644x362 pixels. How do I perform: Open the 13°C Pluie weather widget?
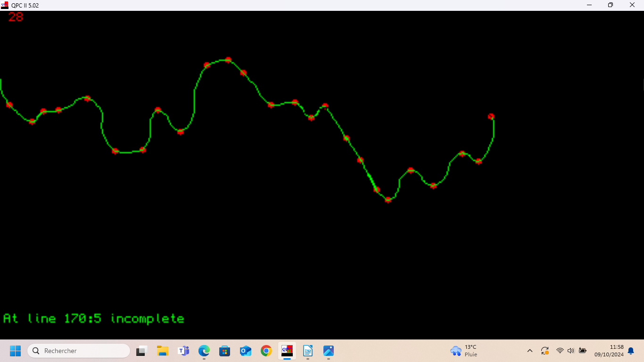464,351
